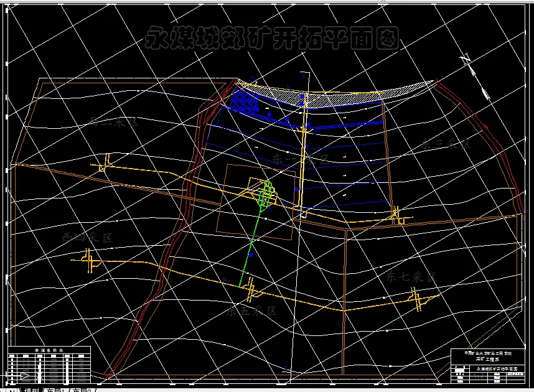534x392 pixels.
Task: Open the 布局2 layout tab
Action: 82,390
